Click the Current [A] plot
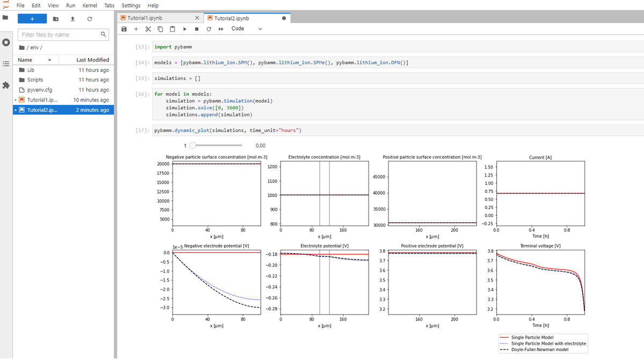The image size is (644, 364). click(x=540, y=194)
